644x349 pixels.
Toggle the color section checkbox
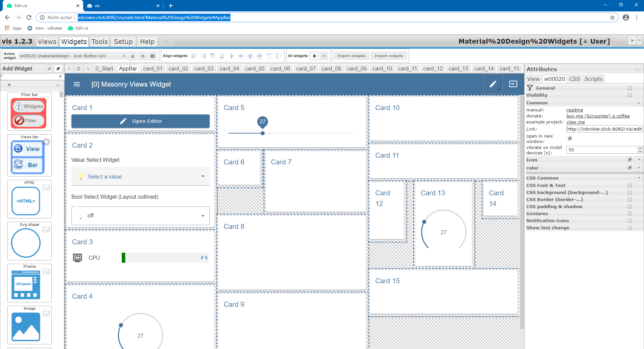630,167
